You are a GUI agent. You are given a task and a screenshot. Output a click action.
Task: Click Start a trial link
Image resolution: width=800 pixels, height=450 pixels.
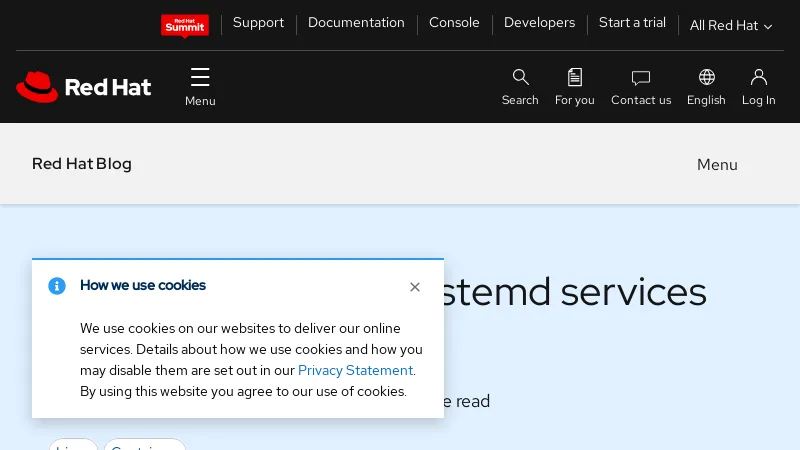point(632,23)
